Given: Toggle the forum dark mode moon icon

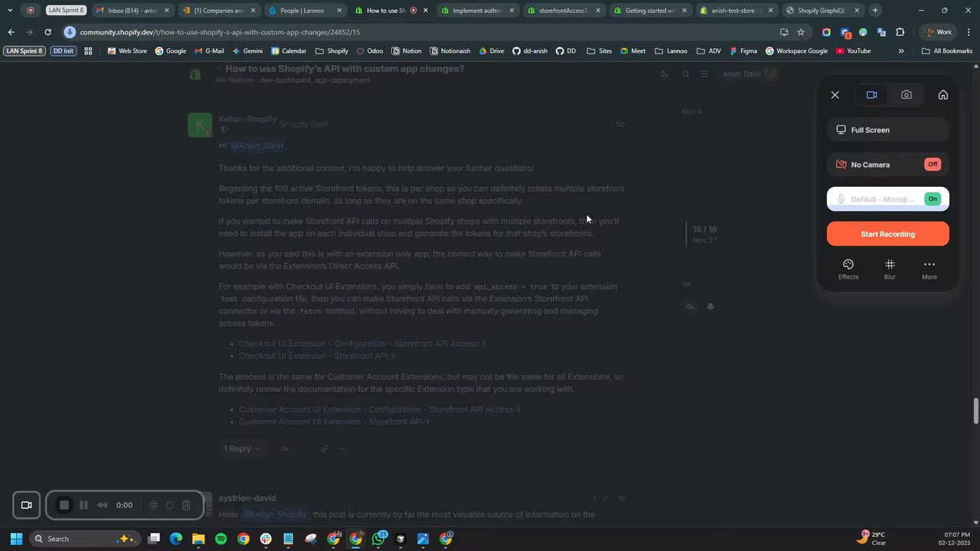Looking at the screenshot, I should click(x=664, y=74).
